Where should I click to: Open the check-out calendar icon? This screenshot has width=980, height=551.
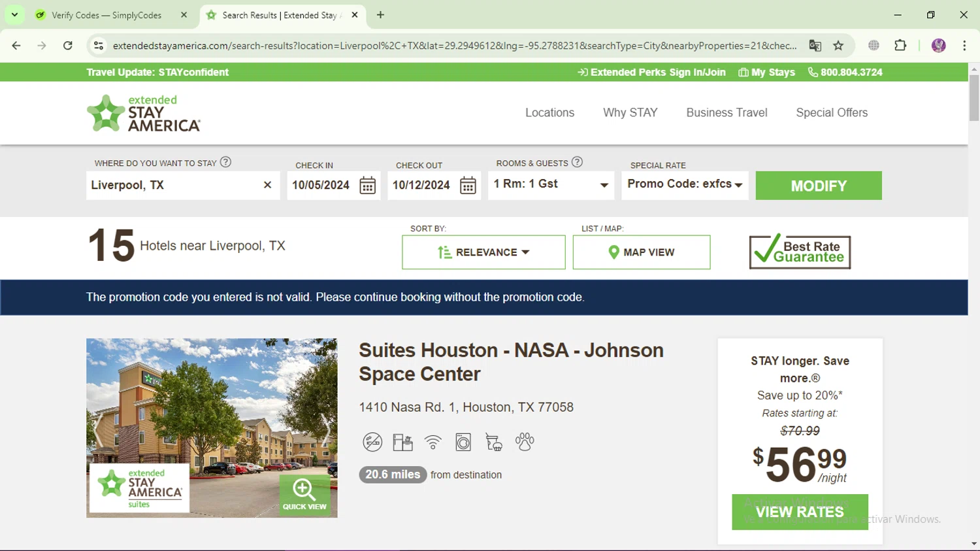coord(468,186)
